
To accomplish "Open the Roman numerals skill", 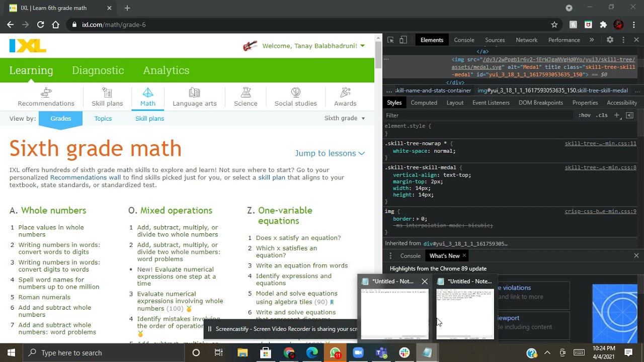I will [x=44, y=297].
